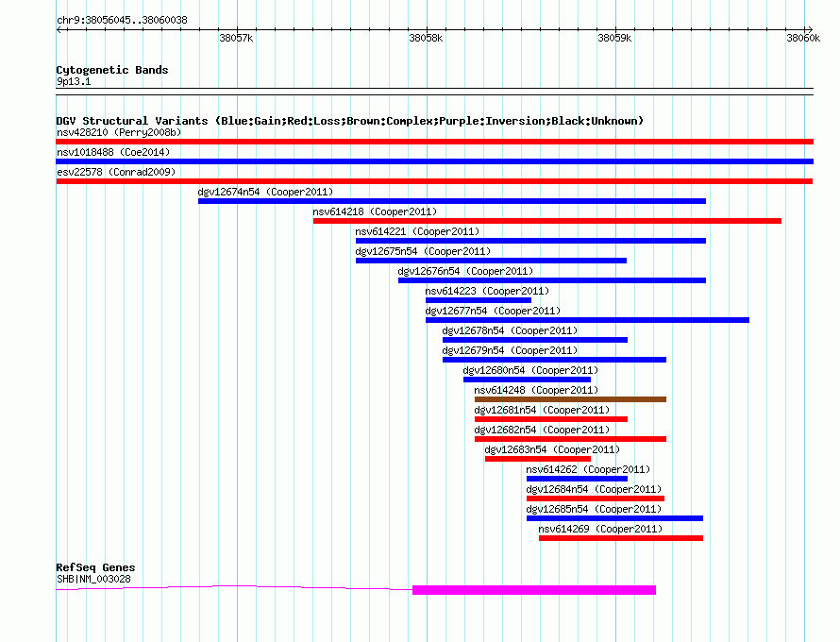Select the magenta SHB exon block

(534, 590)
